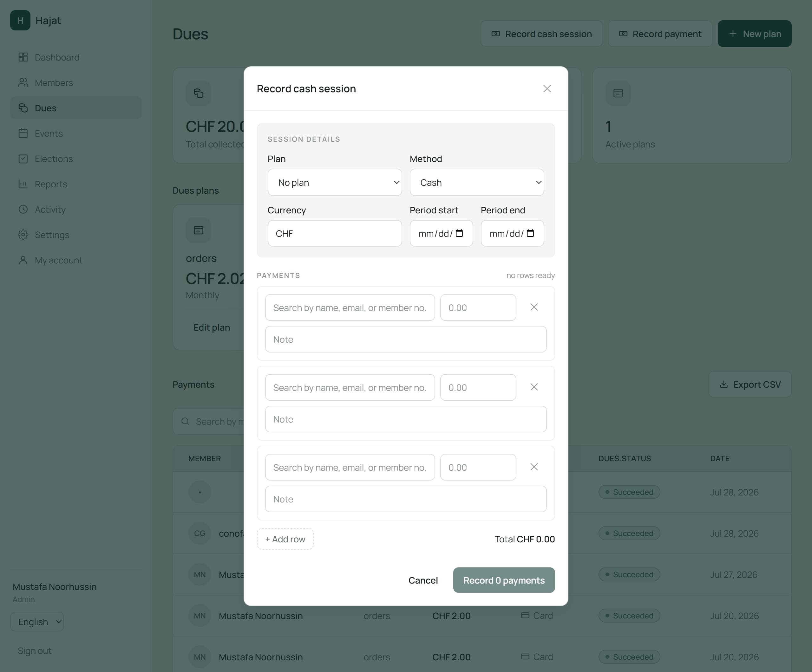The width and height of the screenshot is (812, 672).
Task: Click the Total collected coins icon
Action: click(x=198, y=93)
